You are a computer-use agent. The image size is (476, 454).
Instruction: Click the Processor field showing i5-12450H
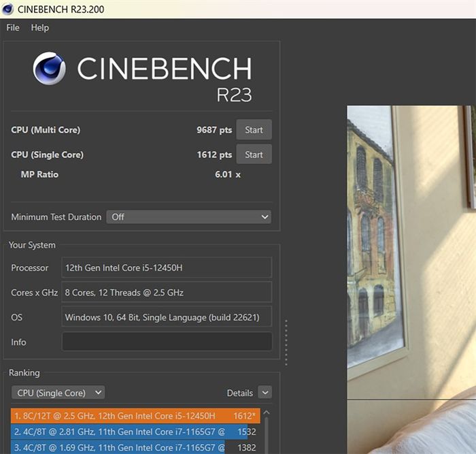click(x=167, y=267)
